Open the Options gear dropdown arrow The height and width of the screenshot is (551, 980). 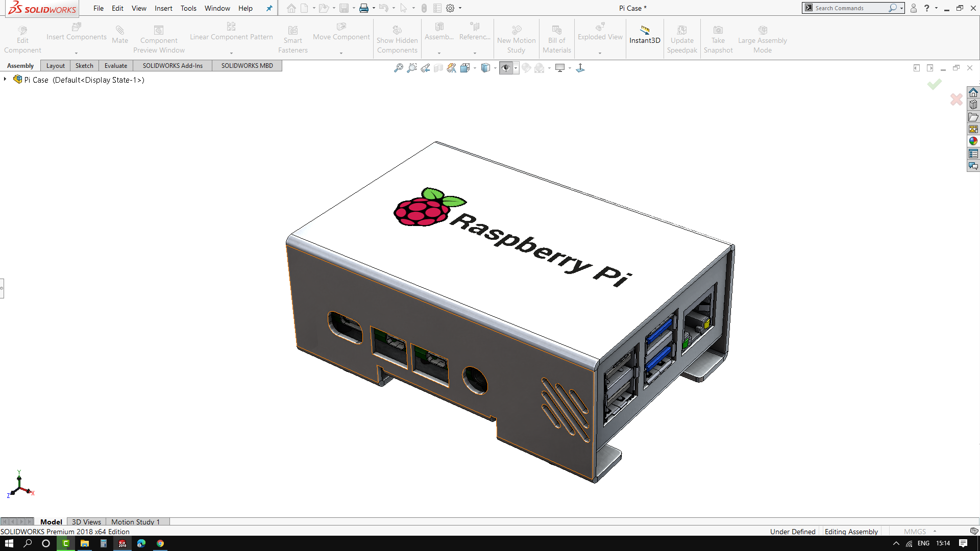460,8
